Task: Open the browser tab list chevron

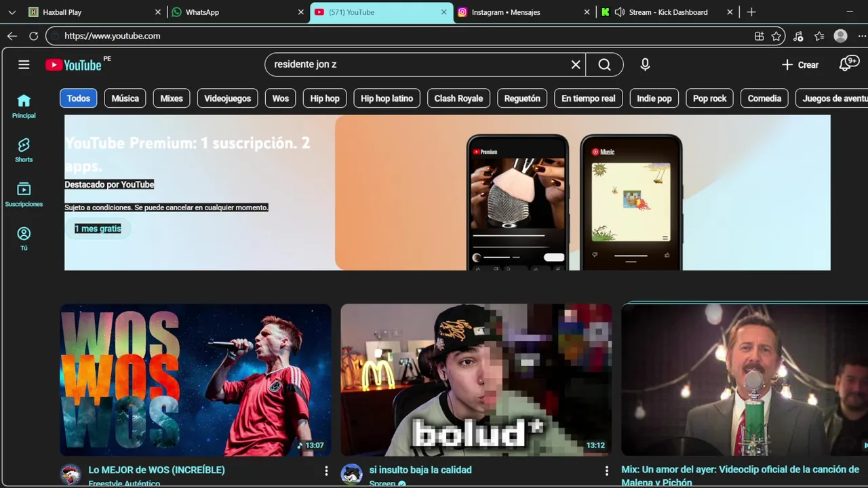Action: [12, 12]
